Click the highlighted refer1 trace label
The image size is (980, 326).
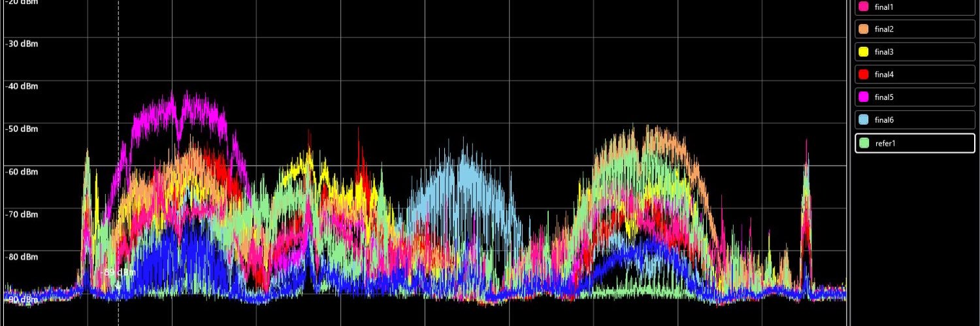[x=885, y=143]
